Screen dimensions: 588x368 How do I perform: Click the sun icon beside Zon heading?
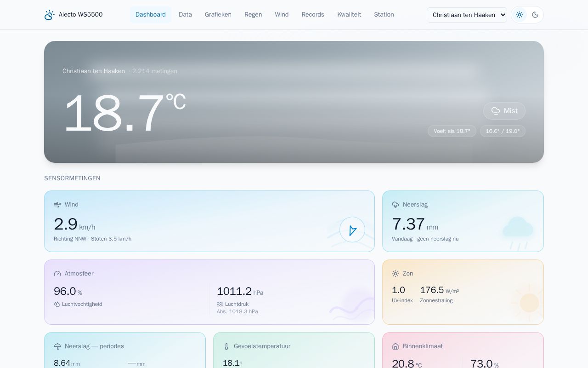tap(396, 274)
